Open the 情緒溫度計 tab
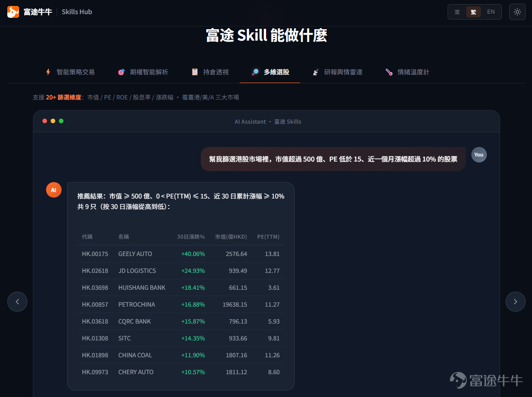Image resolution: width=532 pixels, height=397 pixels. click(x=407, y=72)
